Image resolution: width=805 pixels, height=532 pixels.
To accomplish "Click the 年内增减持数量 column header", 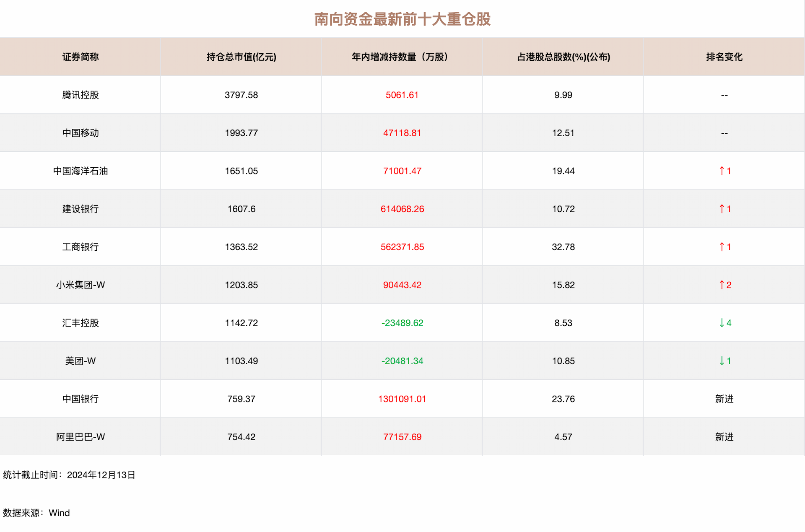I will (402, 57).
